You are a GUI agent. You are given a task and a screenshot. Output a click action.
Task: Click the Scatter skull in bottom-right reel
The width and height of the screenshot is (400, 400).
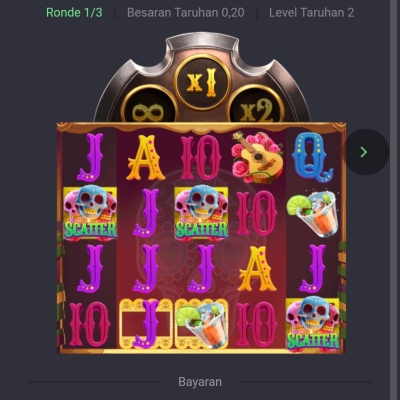point(313,325)
